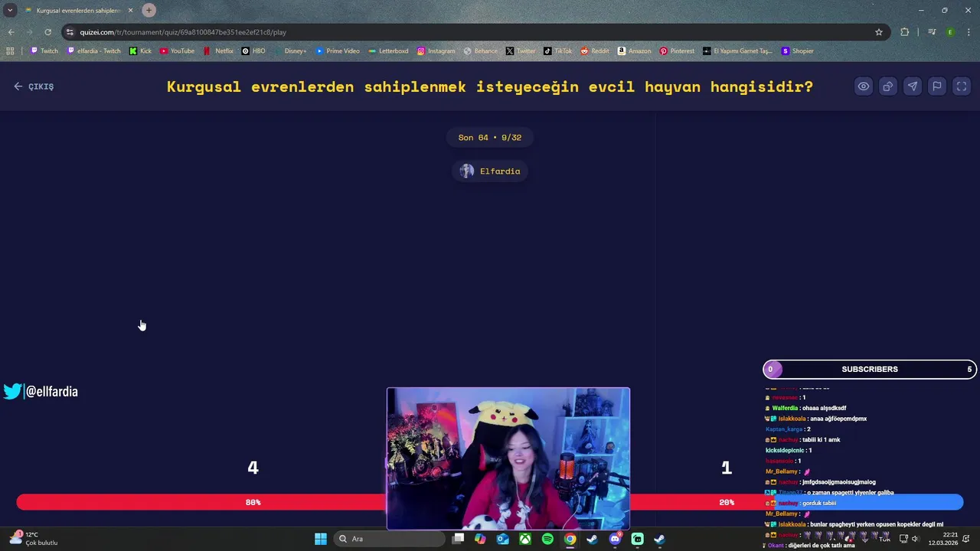980x551 pixels.
Task: Open the embed/link icon button in quiz header
Action: (888, 86)
